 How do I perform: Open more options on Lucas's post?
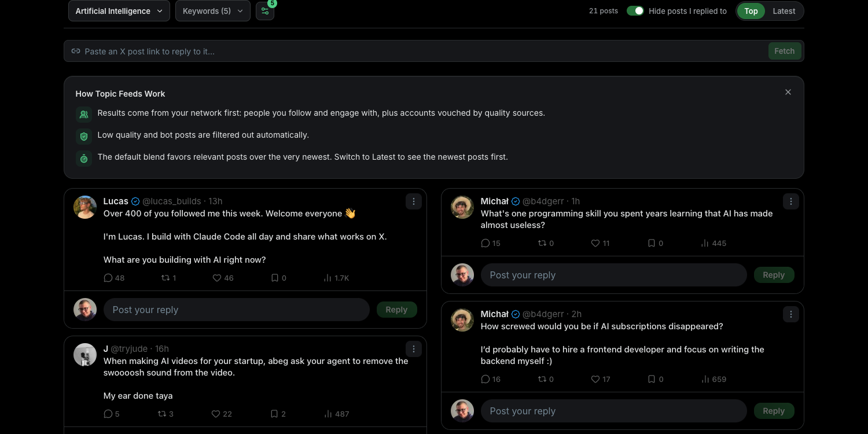413,201
